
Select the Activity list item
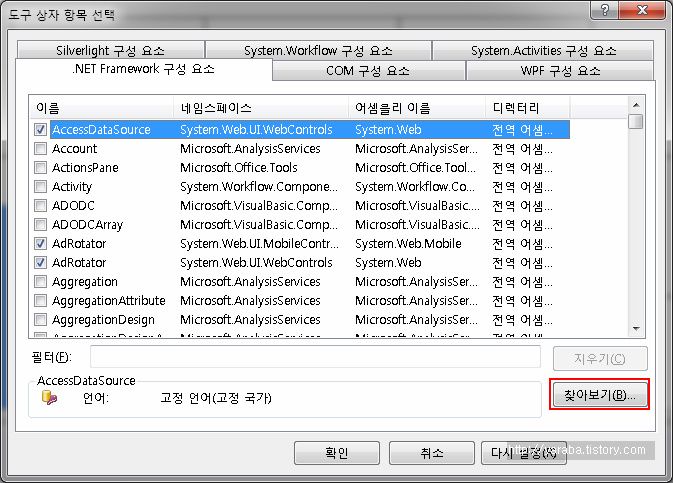click(72, 187)
